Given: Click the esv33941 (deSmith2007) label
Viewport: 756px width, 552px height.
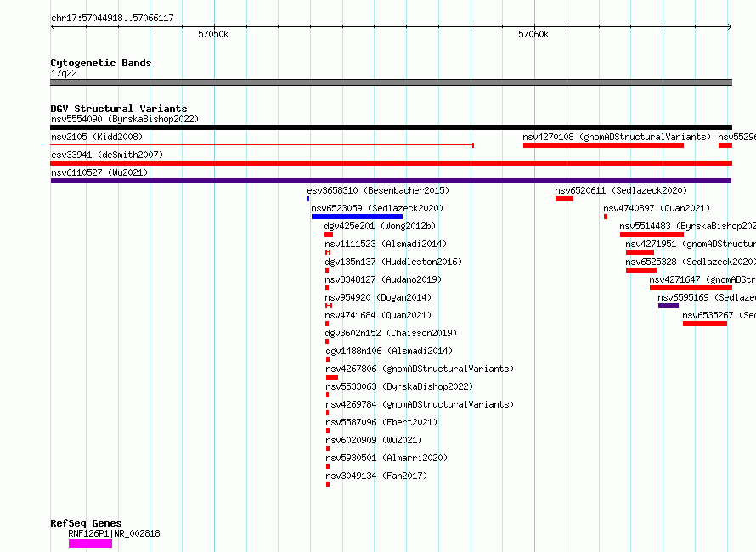Looking at the screenshot, I should pyautogui.click(x=107, y=155).
